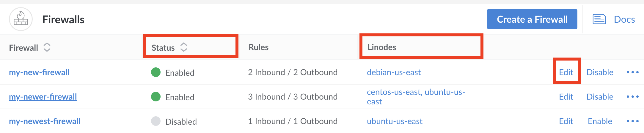The image size is (644, 133).
Task: Click green status dot for my-new-firewall
Action: click(x=156, y=72)
